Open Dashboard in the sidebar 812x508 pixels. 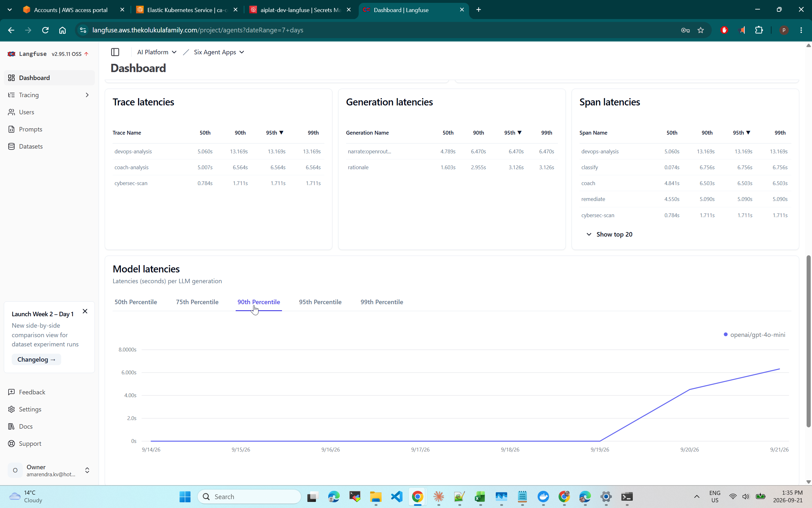[x=49, y=77]
